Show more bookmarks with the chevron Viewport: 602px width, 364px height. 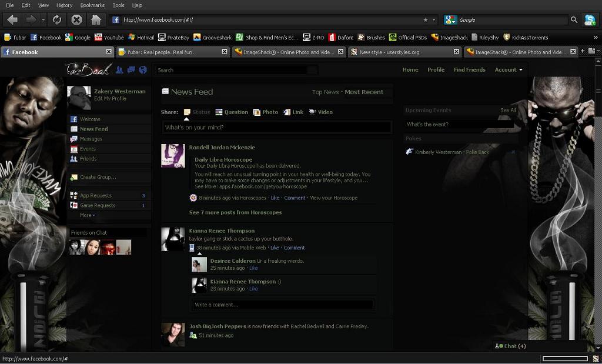[596, 37]
